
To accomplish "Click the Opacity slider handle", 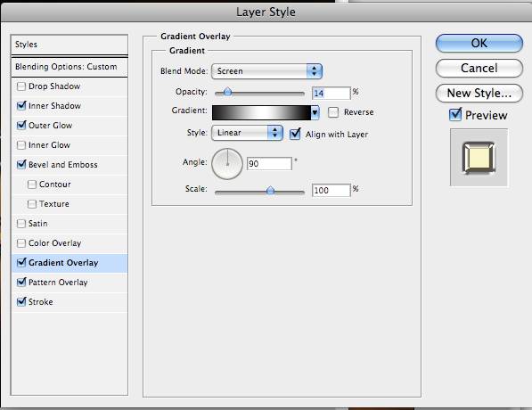I will 227,92.
